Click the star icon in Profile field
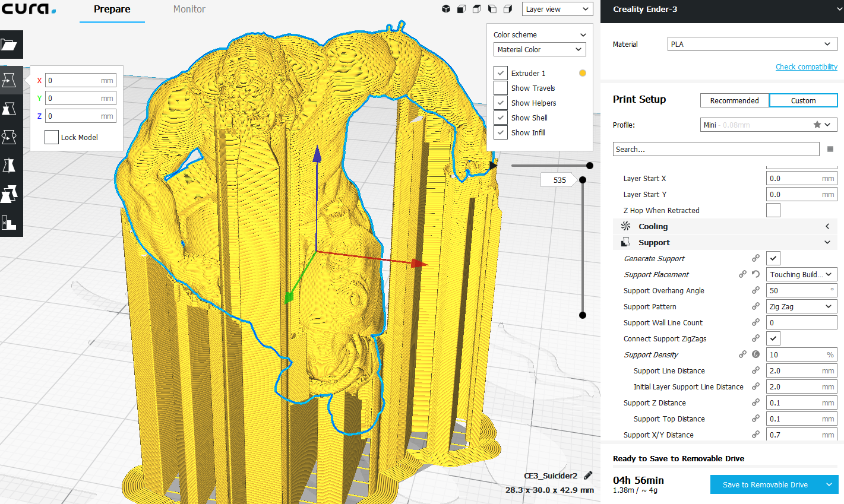Viewport: 844px width, 504px height. (x=817, y=125)
